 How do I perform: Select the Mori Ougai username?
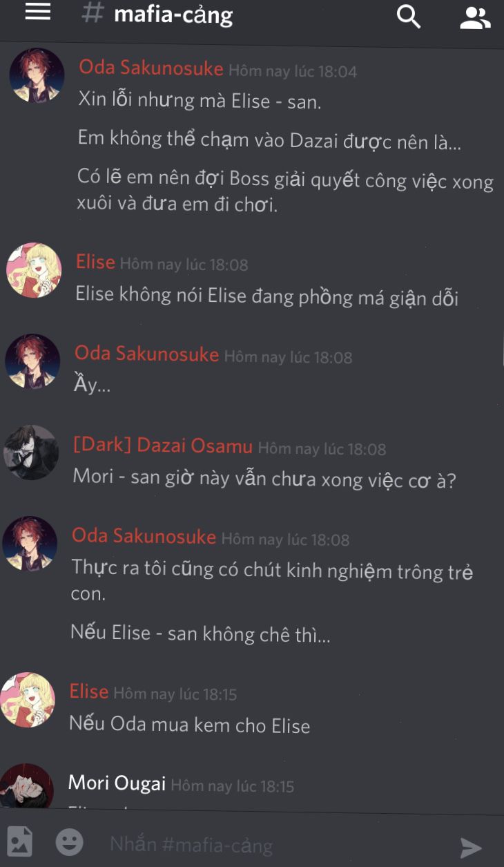[x=117, y=783]
